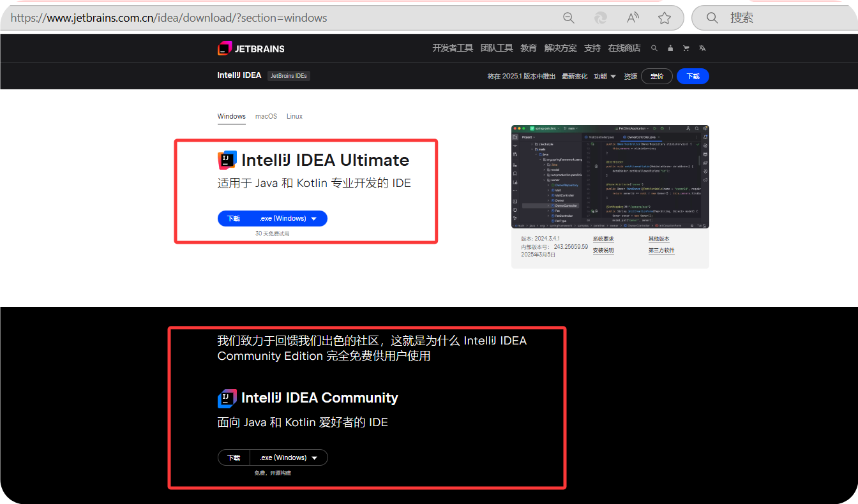Add page to favorites star icon
The height and width of the screenshot is (504, 858).
(x=665, y=18)
